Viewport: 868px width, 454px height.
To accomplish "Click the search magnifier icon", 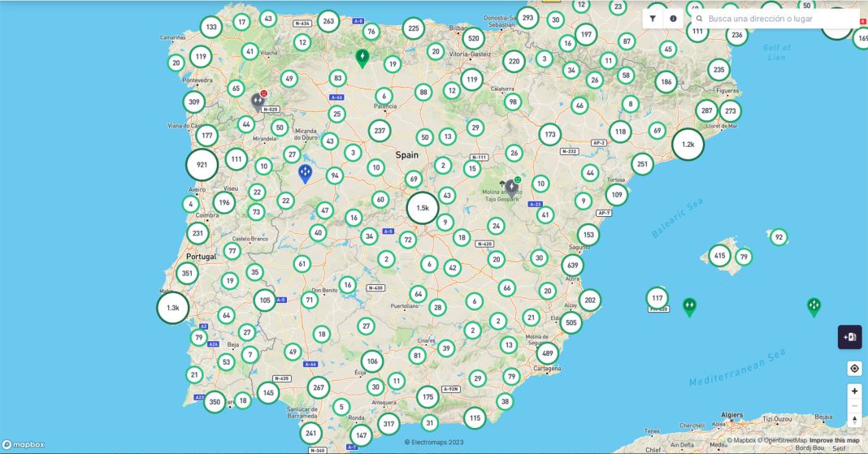I will coord(699,19).
